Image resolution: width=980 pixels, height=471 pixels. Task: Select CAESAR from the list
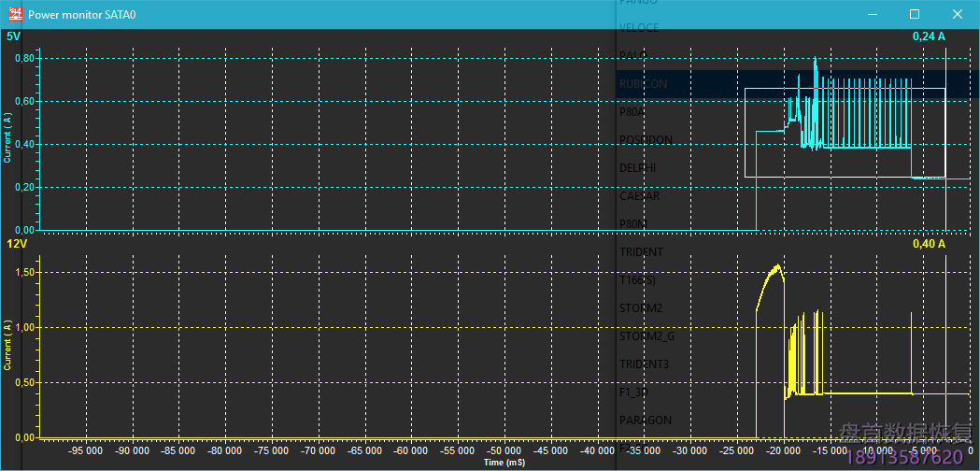(640, 196)
